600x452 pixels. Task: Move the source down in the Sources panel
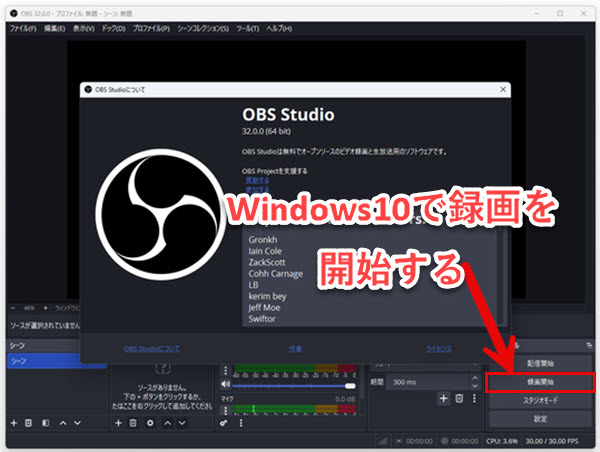182,423
